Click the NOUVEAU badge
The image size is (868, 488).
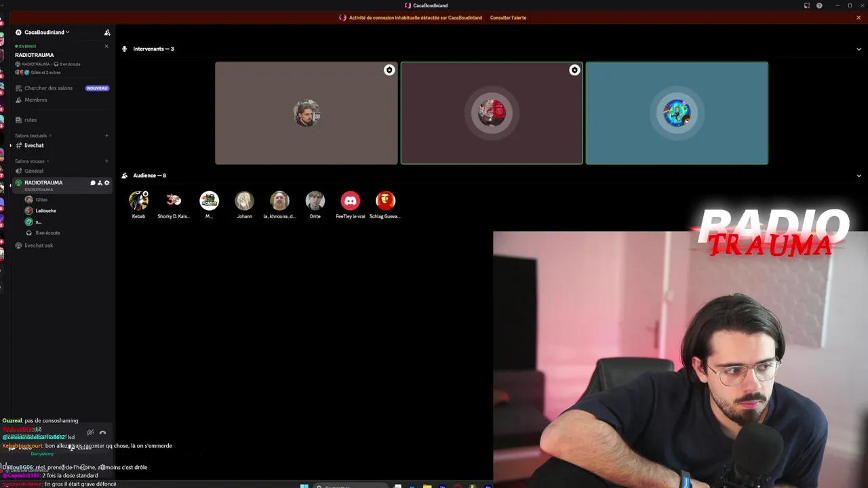point(97,88)
